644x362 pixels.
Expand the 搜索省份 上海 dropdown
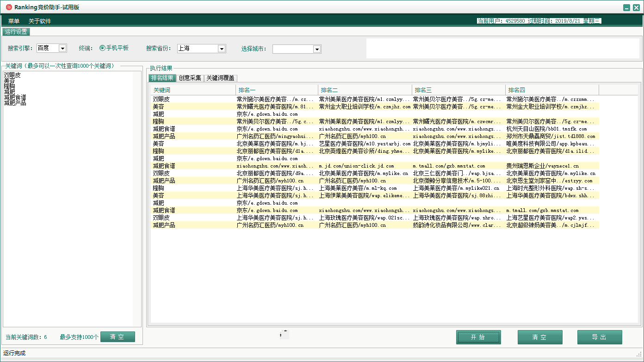(222, 49)
